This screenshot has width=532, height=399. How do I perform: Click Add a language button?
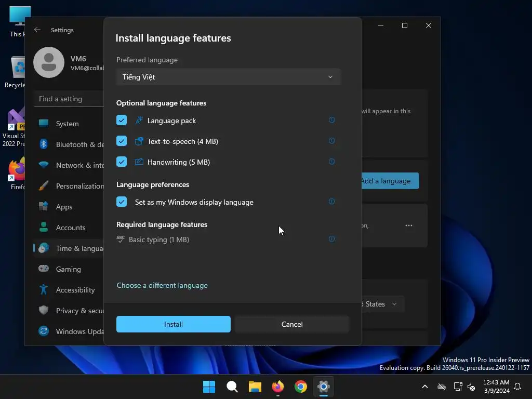390,181
